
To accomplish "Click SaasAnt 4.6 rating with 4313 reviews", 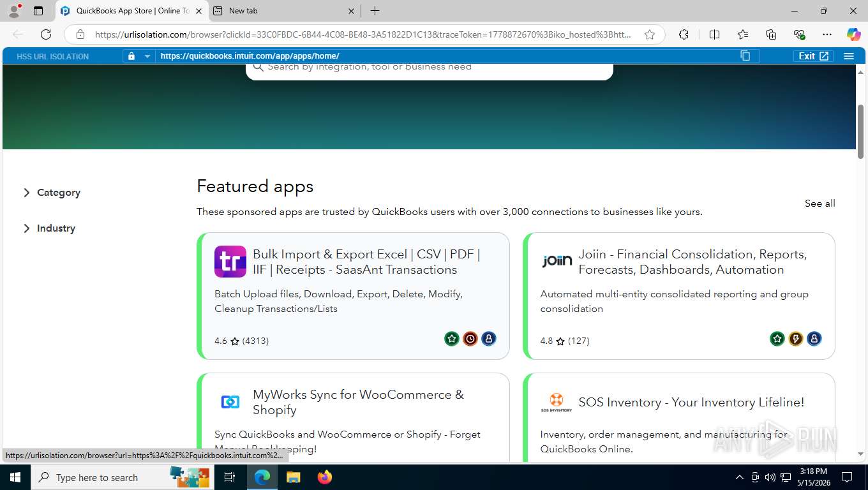I will tap(241, 341).
